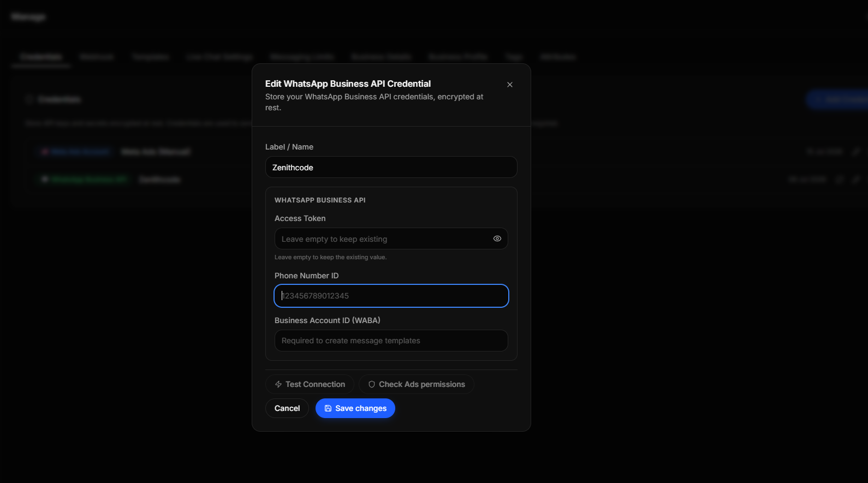Image resolution: width=868 pixels, height=483 pixels.
Task: Click the Business Account ID (WABA) field
Action: click(391, 341)
